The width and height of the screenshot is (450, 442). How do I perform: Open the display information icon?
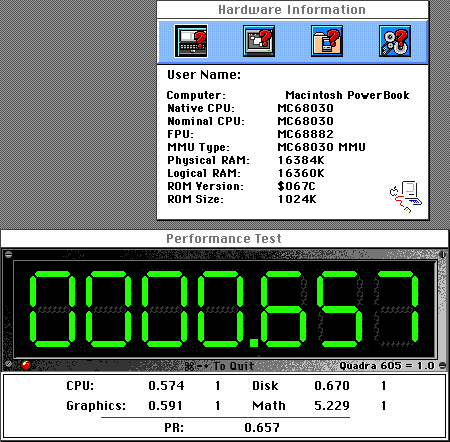(259, 41)
